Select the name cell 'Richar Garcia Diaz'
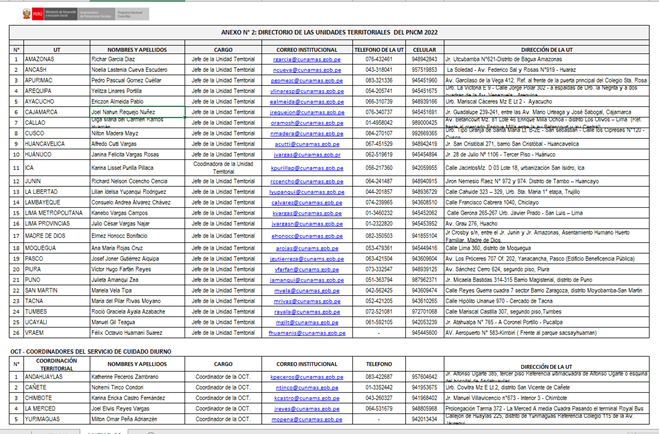 pos(137,59)
